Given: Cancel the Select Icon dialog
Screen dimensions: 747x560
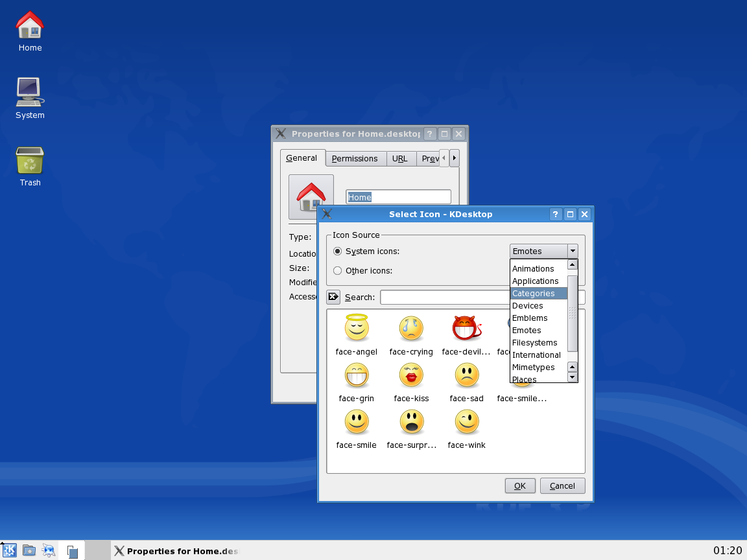Looking at the screenshot, I should tap(562, 485).
